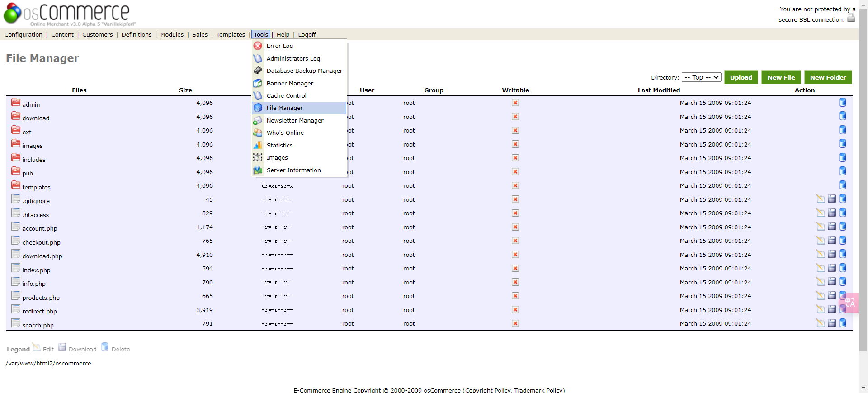Open the Templates menu
Viewport: 868px width, 393px height.
pyautogui.click(x=231, y=34)
